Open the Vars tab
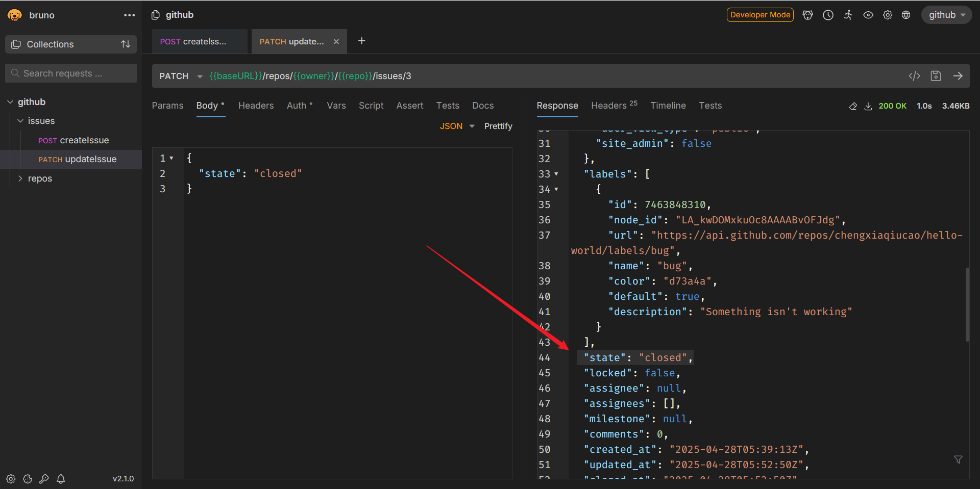The width and height of the screenshot is (980, 489). pos(336,106)
